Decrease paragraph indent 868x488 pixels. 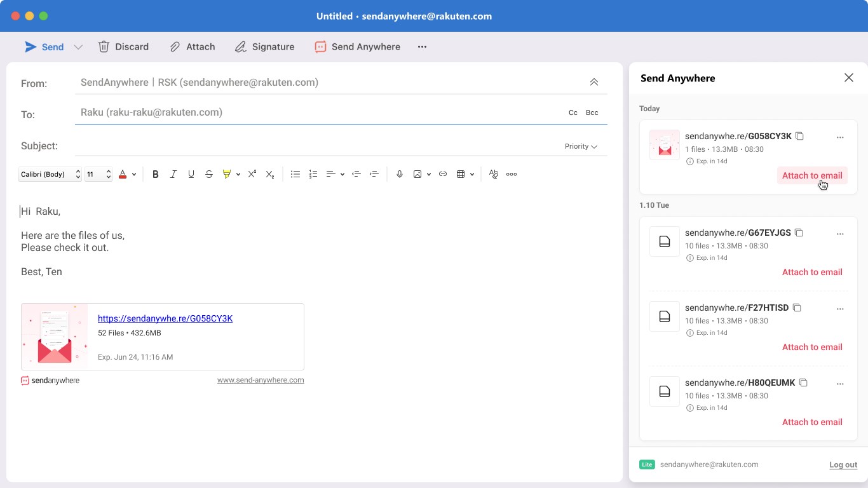(356, 174)
